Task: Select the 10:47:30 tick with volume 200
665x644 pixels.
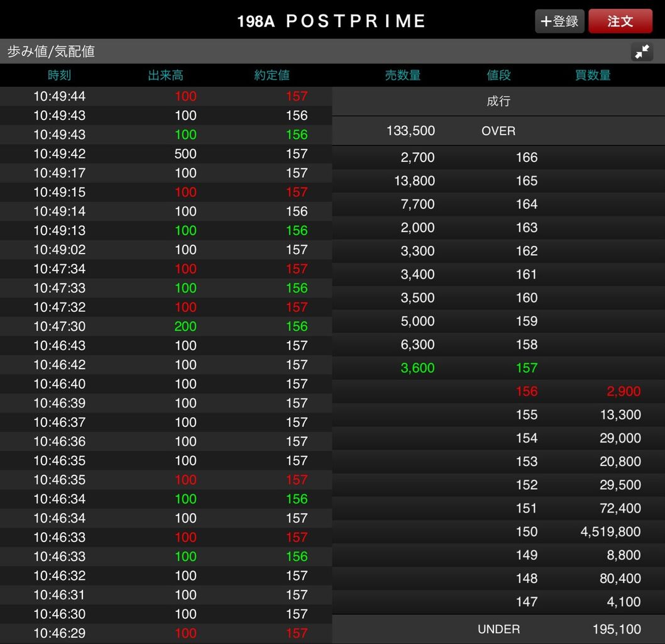Action: pos(166,326)
